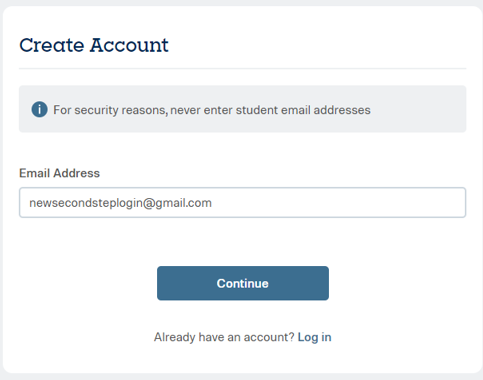The image size is (483, 380).
Task: Click the Email Address field label
Action: click(59, 173)
